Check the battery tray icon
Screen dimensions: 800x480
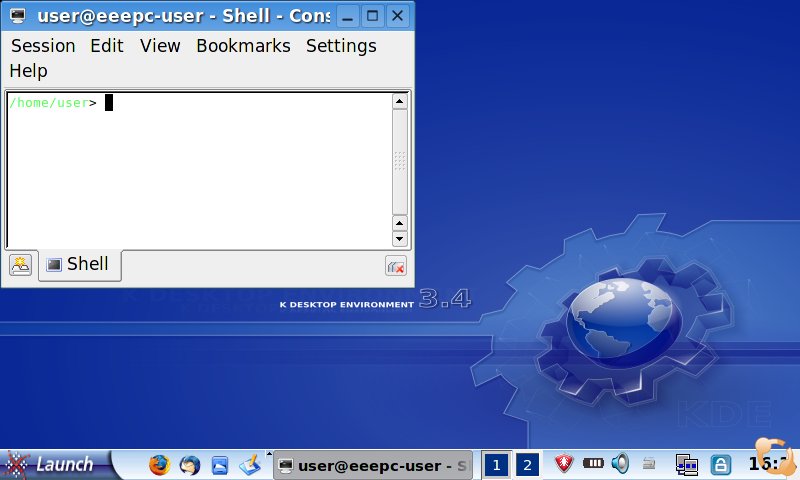tap(593, 463)
